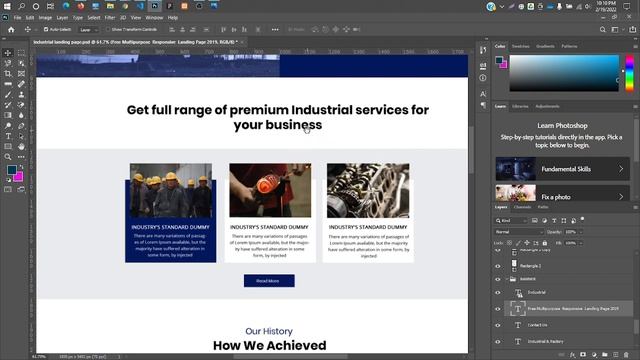The height and width of the screenshot is (360, 640).
Task: Click inside the color picker gradient field
Action: click(564, 73)
